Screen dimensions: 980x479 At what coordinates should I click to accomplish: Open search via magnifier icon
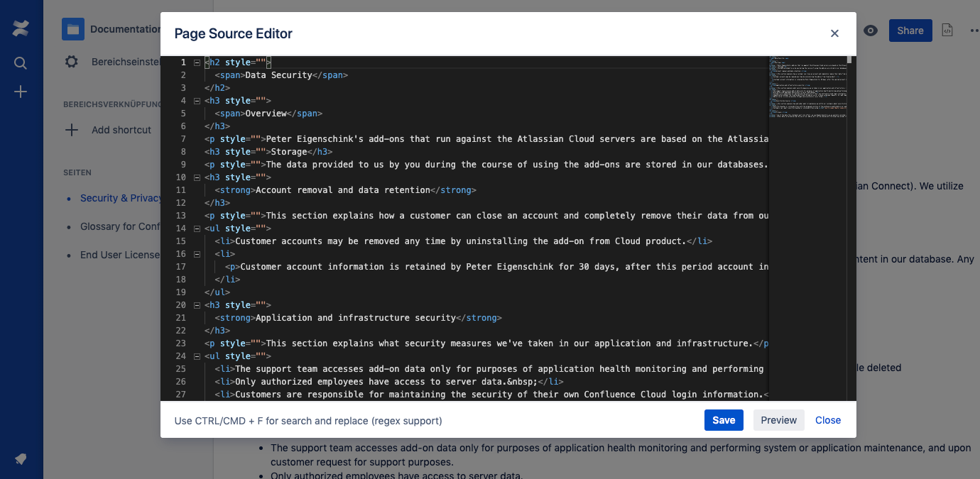pos(21,63)
